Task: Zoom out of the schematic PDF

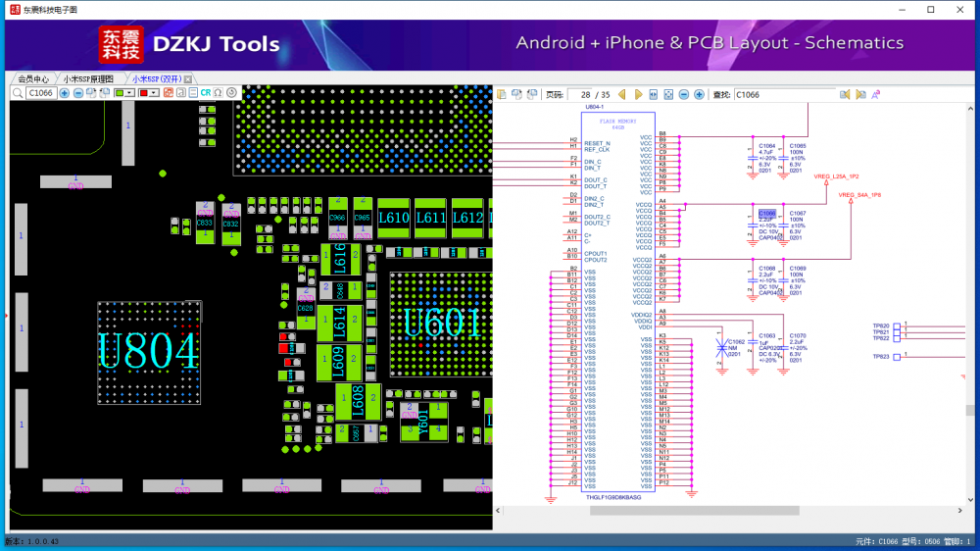Action: click(684, 95)
